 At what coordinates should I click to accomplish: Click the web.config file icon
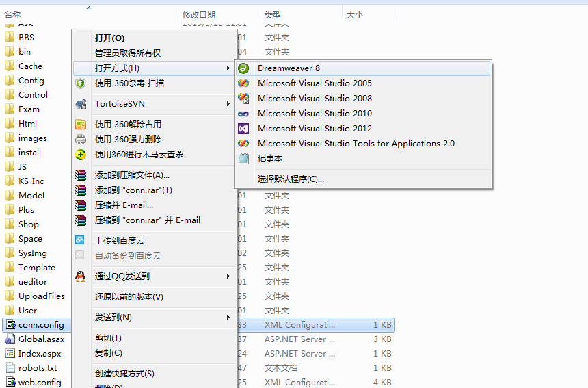coord(10,382)
